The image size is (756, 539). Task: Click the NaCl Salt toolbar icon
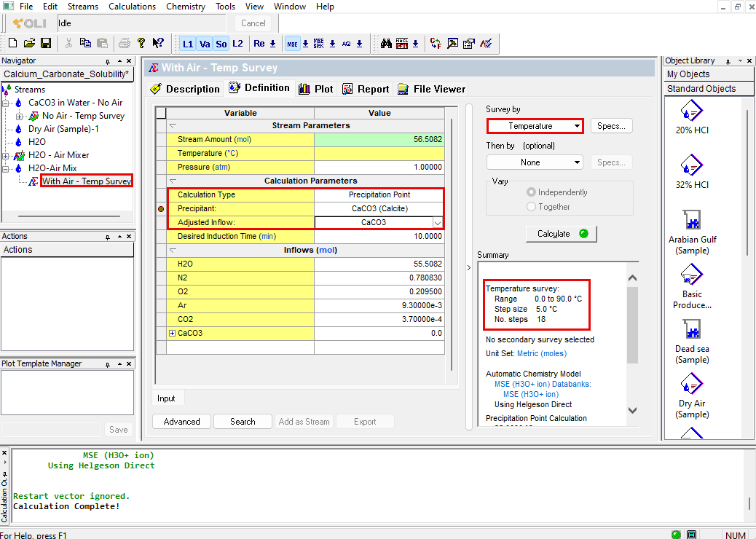tap(402, 44)
